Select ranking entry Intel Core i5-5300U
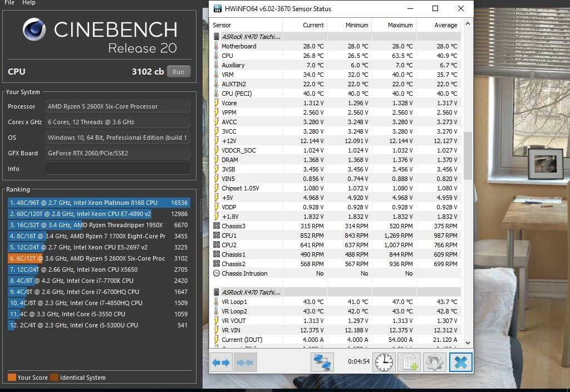Viewport: 570px width, 392px height. pos(98,325)
